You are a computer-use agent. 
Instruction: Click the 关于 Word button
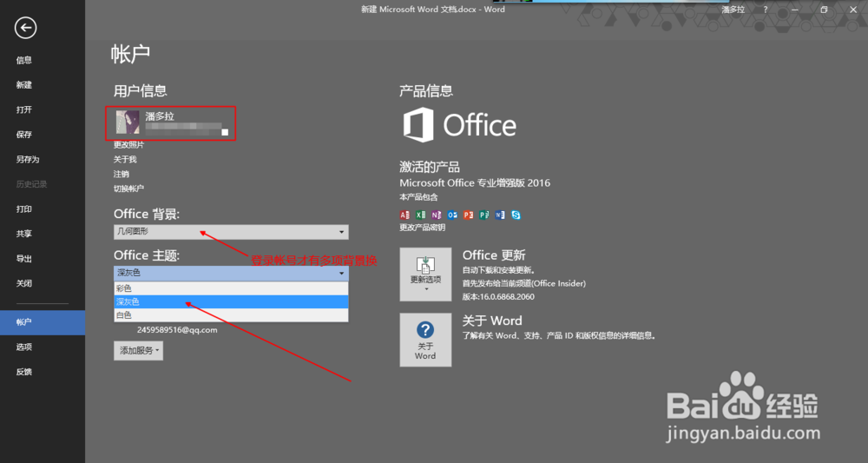pos(425,340)
